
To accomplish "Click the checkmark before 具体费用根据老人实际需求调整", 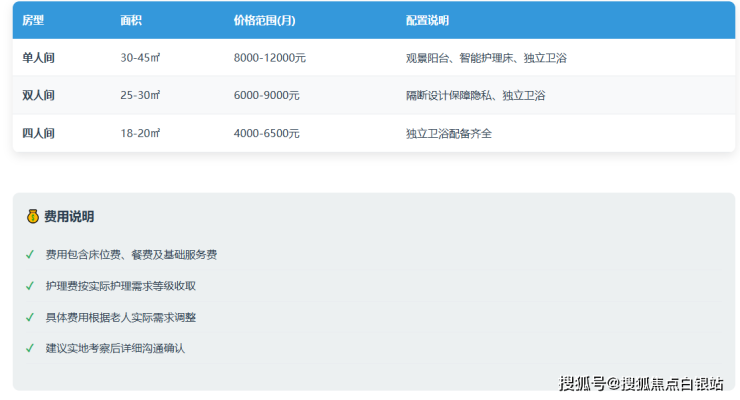I will 30,317.
